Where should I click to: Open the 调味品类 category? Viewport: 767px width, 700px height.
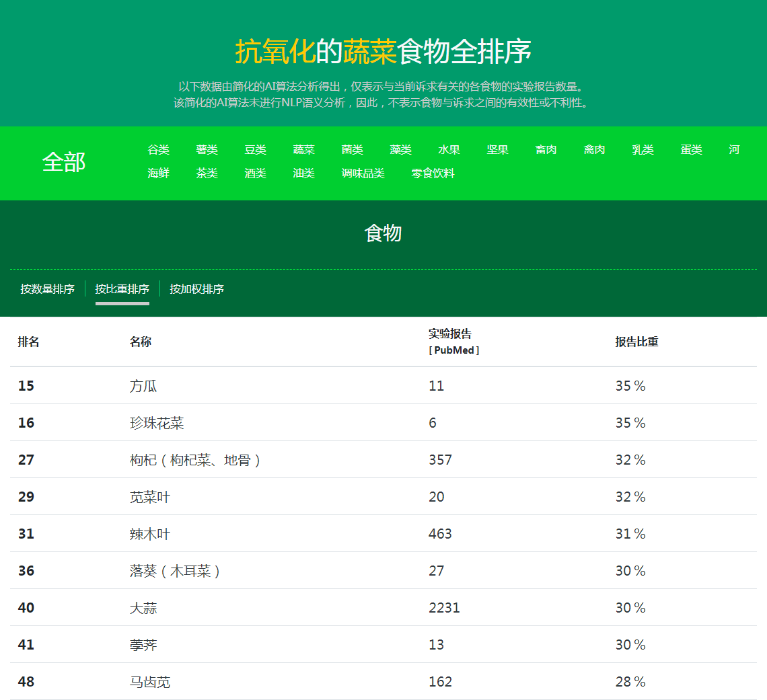363,173
